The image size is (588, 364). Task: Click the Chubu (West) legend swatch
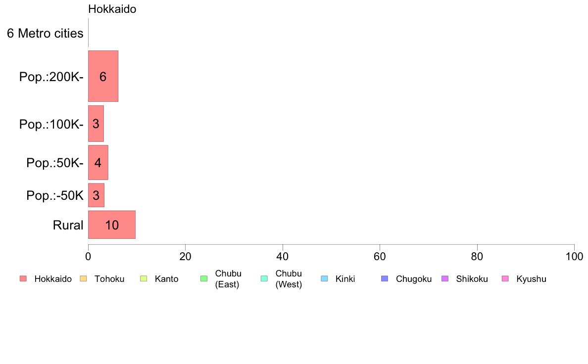click(264, 278)
